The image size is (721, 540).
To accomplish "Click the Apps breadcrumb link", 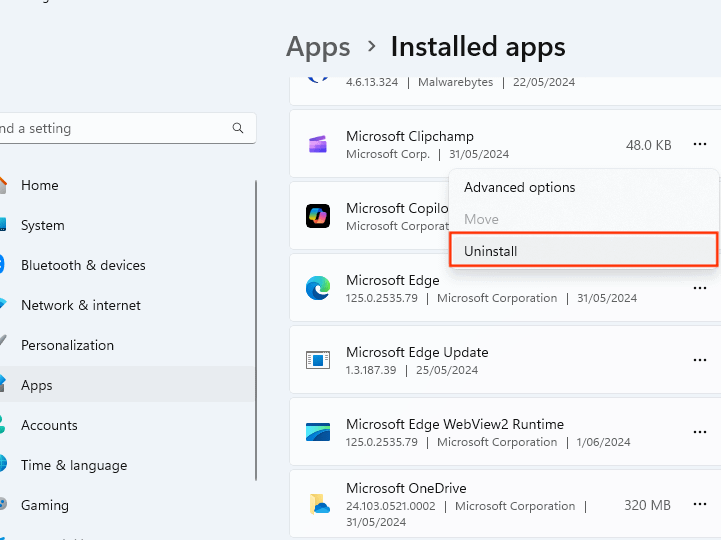I will coord(318,47).
